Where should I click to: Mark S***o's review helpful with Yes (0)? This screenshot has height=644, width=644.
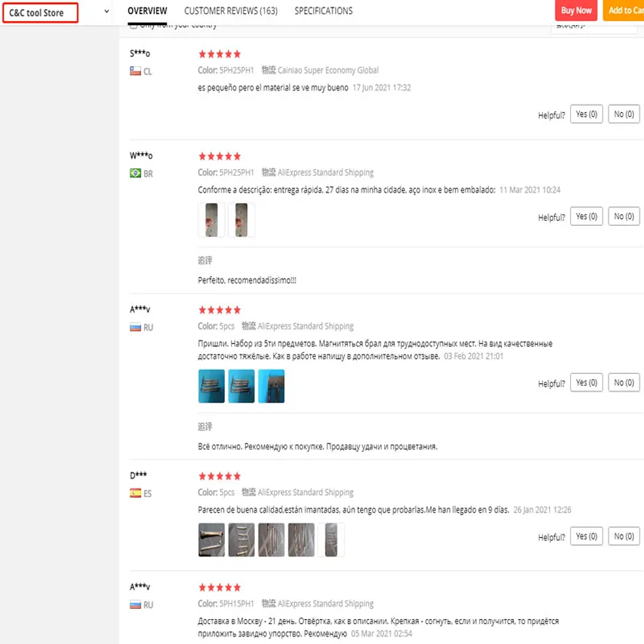coord(586,114)
